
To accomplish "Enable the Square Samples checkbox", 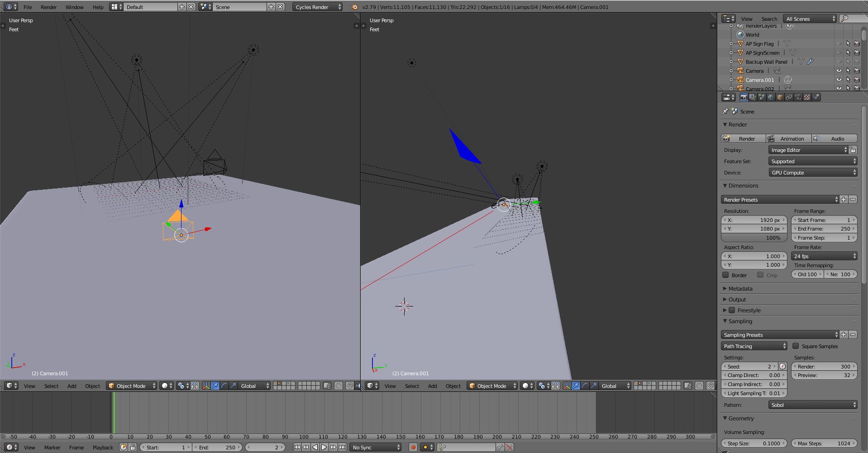I will coord(796,346).
